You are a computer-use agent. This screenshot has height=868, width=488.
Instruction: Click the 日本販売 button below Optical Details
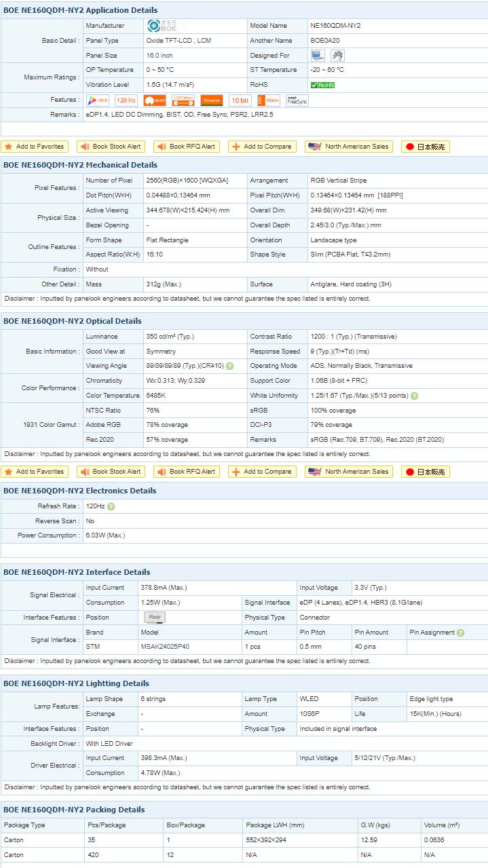[x=426, y=472]
